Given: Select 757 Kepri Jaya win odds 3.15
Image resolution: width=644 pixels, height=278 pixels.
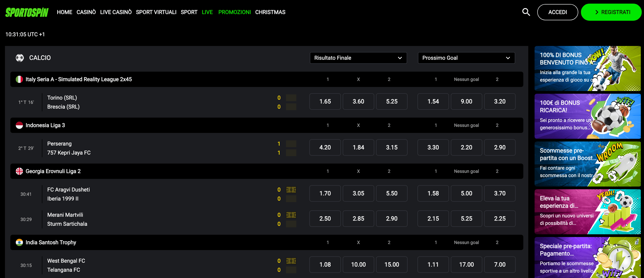Looking at the screenshot, I should pyautogui.click(x=392, y=147).
